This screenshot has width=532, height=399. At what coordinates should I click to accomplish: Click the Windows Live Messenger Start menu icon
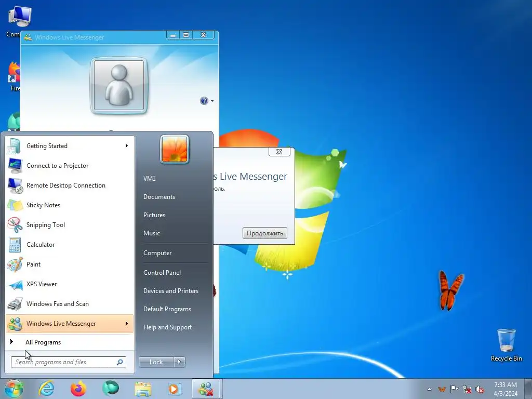click(15, 324)
